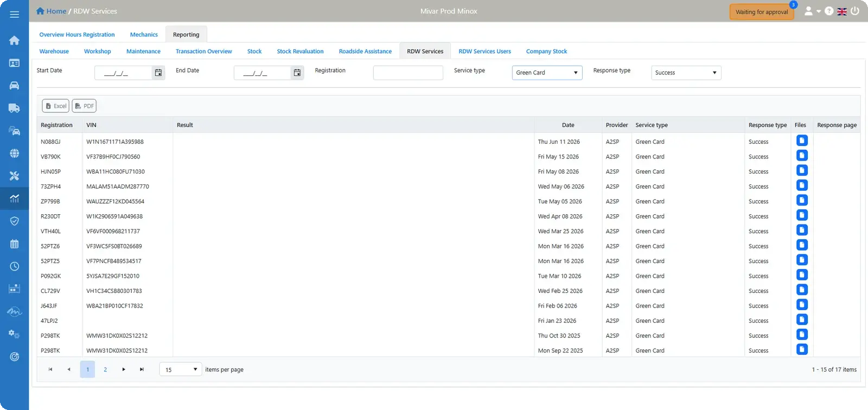Click the End Date calendar icon
This screenshot has width=868, height=410.
point(297,73)
